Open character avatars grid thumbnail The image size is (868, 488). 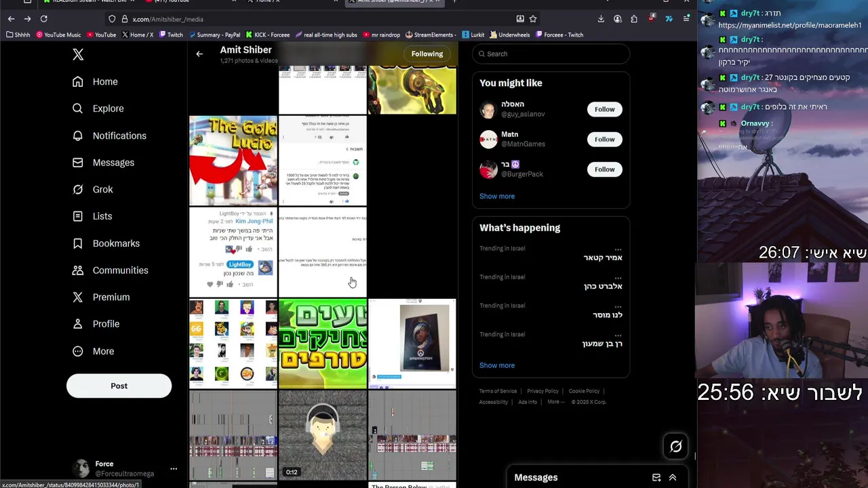pyautogui.click(x=233, y=344)
